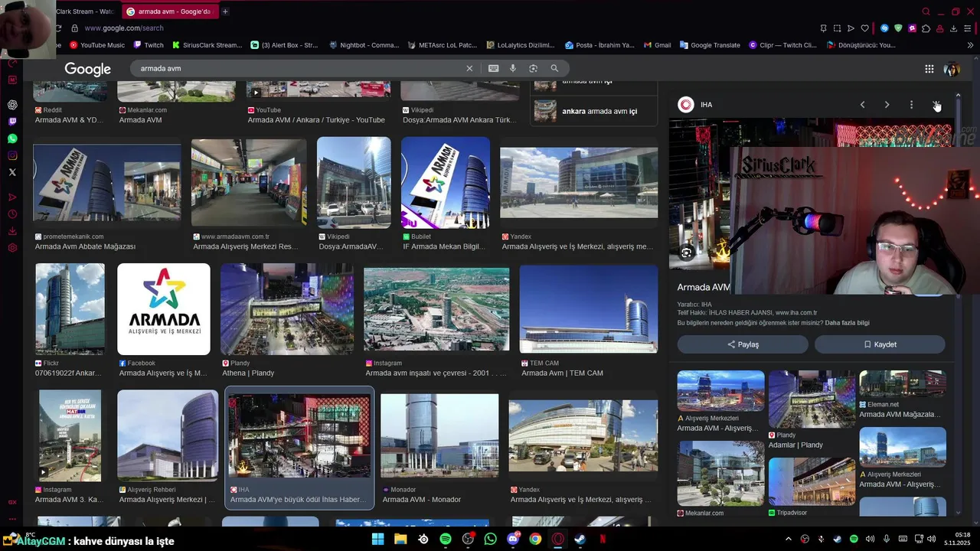Viewport: 980px width, 551px height.
Task: Open downloads in Opera sidebar
Action: click(x=12, y=231)
